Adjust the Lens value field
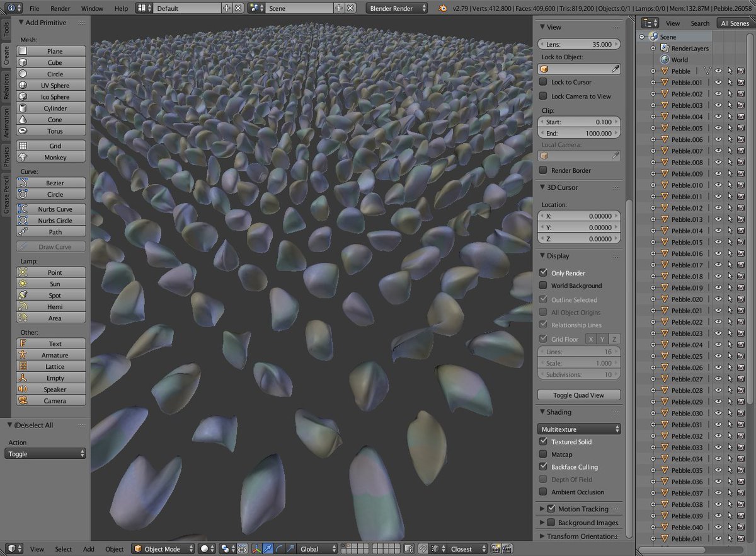756x556 pixels. pos(579,44)
